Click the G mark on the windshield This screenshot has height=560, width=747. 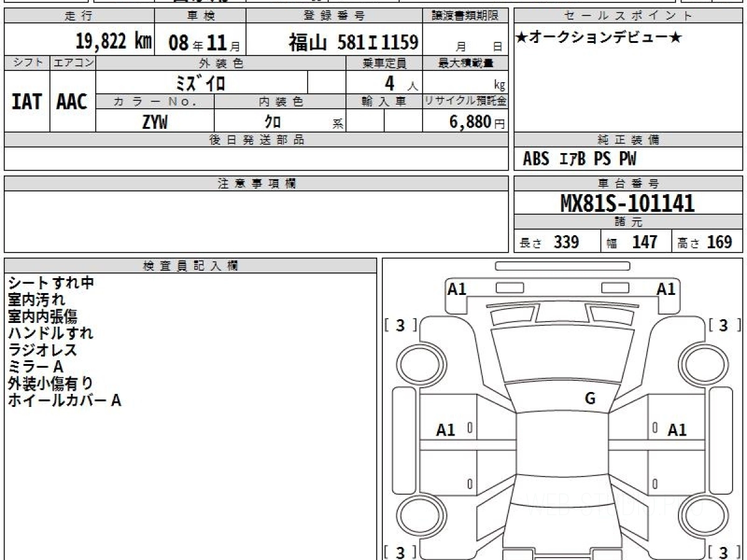point(590,399)
